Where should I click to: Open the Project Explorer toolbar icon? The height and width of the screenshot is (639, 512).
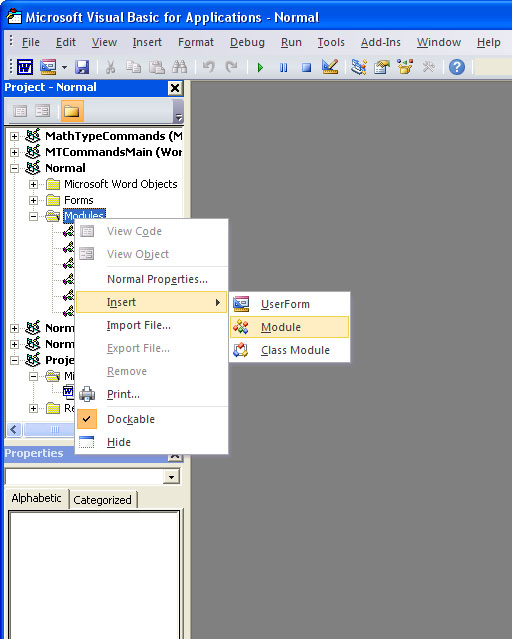pos(359,67)
